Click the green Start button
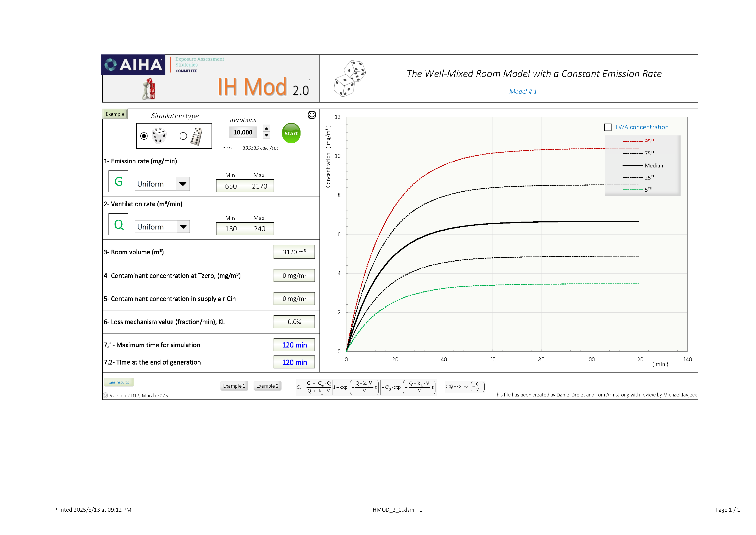Image resolution: width=756 pixels, height=535 pixels. pos(291,133)
